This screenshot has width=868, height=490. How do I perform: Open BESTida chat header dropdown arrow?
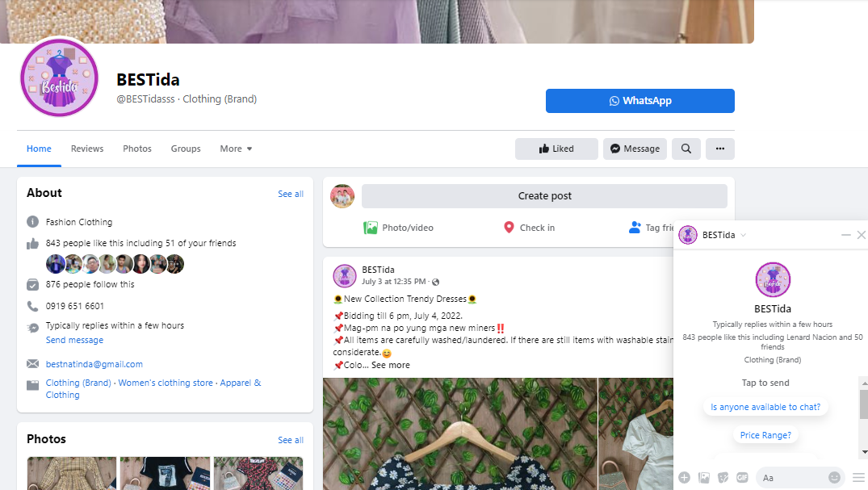coord(744,235)
